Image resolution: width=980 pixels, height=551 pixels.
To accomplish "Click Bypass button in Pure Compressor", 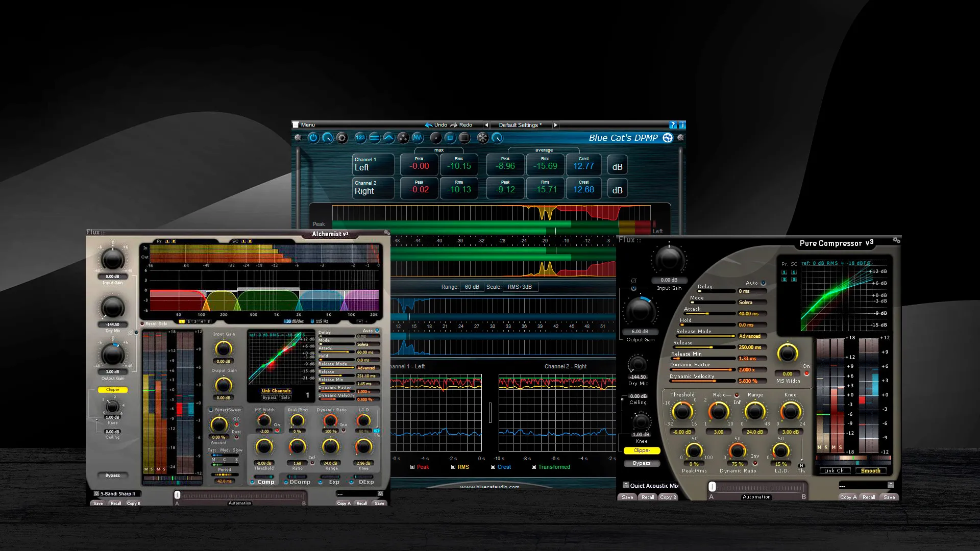I will [x=642, y=463].
